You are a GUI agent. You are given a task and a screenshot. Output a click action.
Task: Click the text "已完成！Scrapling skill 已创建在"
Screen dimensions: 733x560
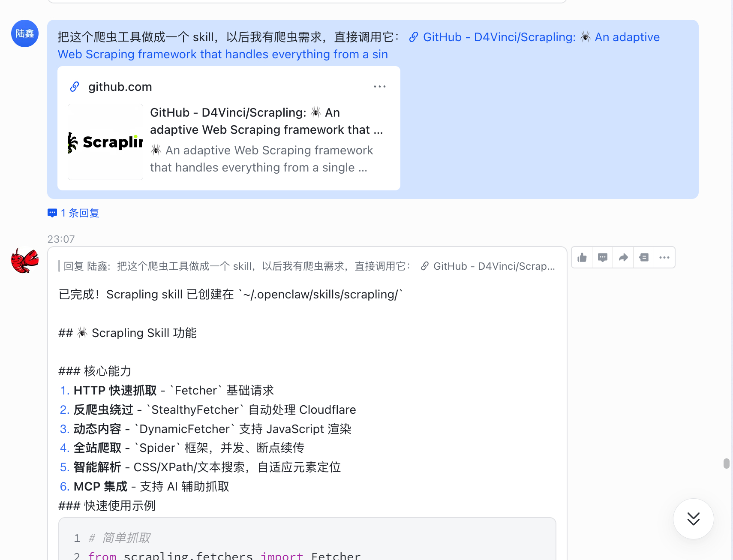coord(146,295)
